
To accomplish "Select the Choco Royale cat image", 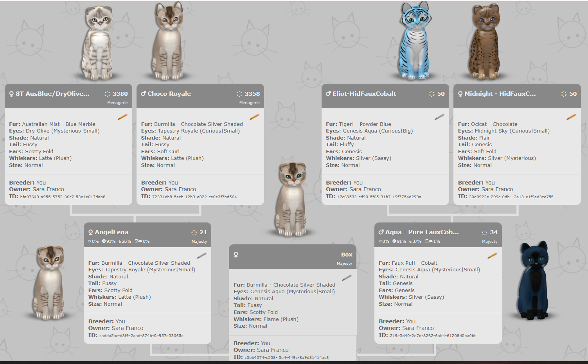I will (168, 41).
